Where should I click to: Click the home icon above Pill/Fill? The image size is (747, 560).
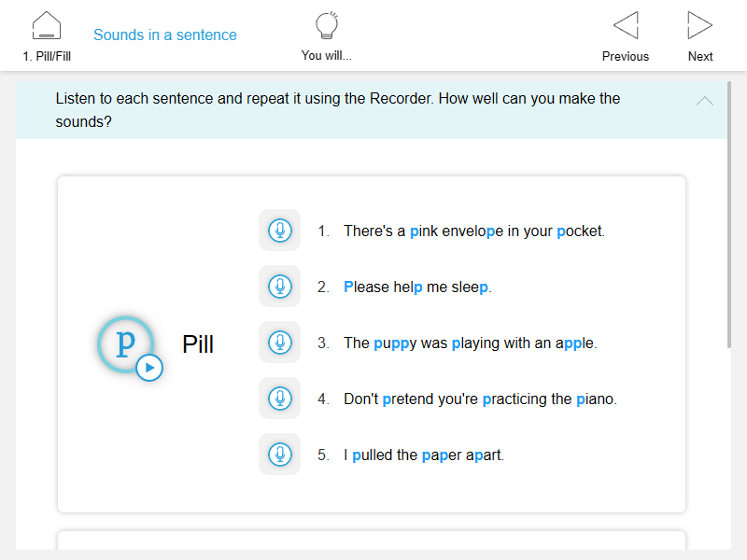[x=46, y=25]
